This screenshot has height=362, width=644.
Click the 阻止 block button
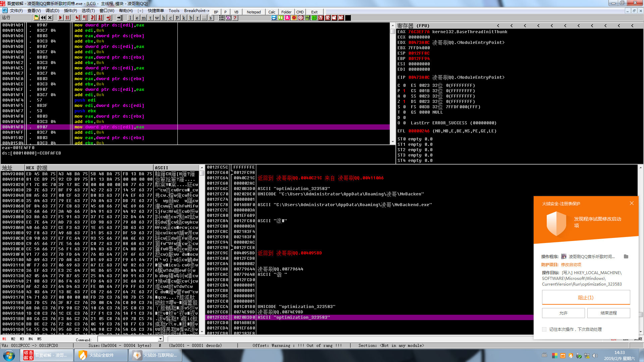coord(586,298)
